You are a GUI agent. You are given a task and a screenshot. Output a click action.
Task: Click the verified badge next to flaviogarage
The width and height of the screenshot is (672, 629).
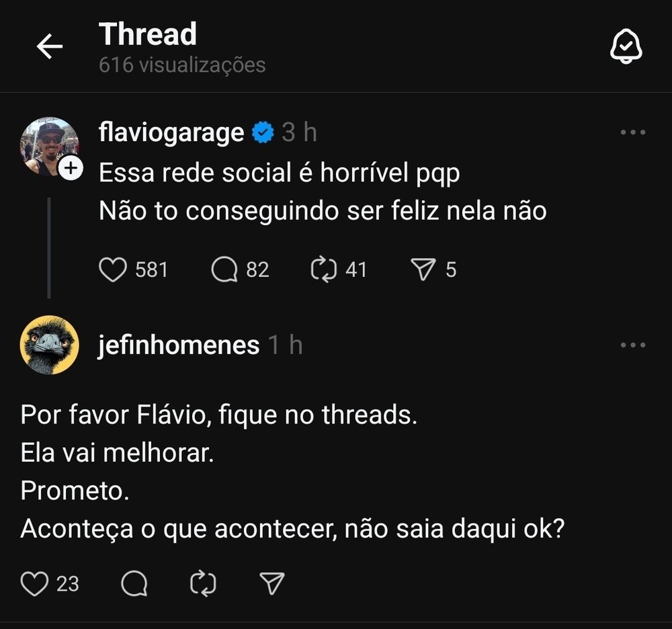coord(263,132)
